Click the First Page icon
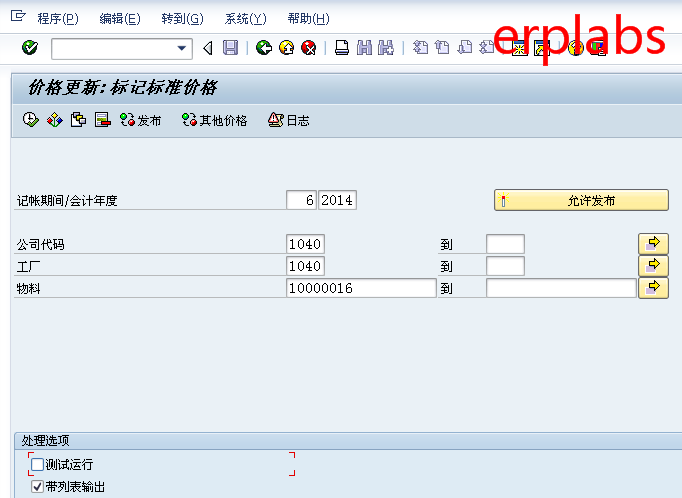Screen dimensions: 682x498 420,47
